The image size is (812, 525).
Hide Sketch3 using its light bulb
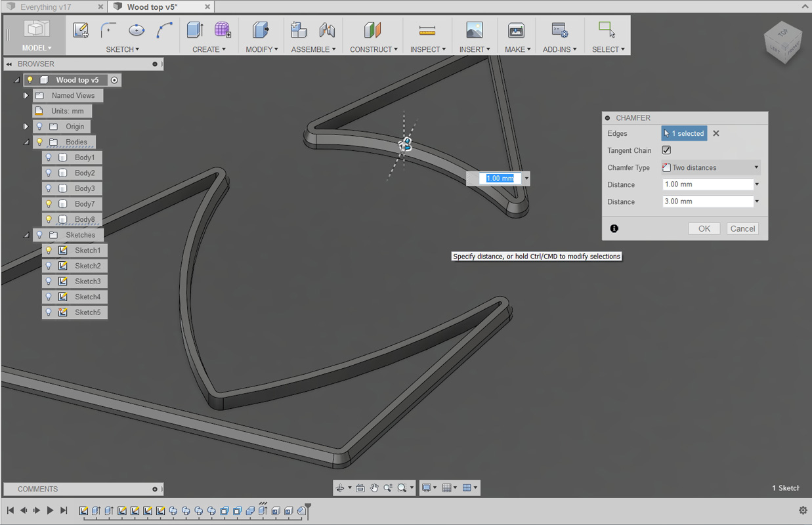tap(49, 282)
